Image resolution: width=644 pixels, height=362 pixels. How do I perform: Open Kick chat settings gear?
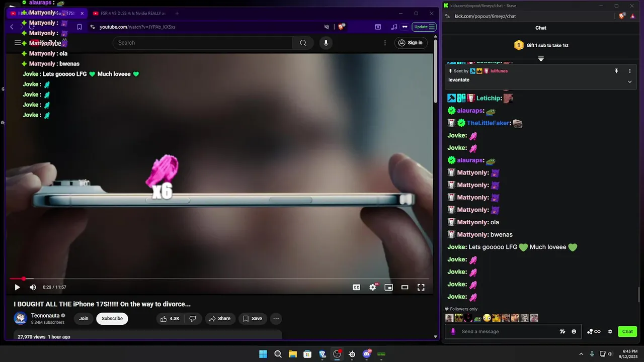[610, 331]
